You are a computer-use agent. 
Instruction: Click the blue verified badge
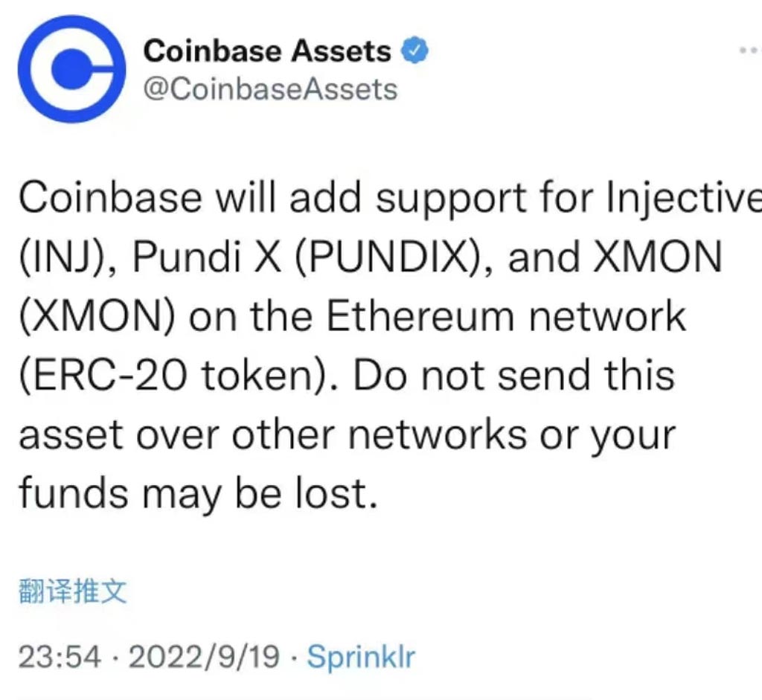point(414,50)
